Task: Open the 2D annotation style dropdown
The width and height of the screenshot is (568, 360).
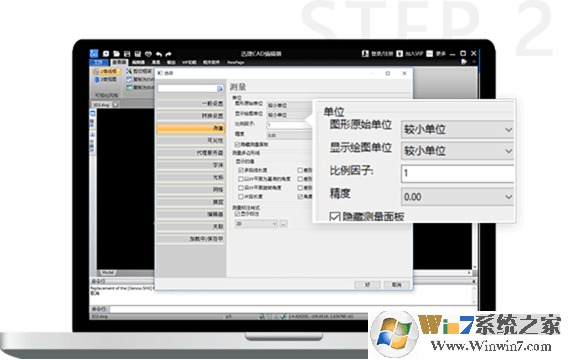Action: point(256,224)
